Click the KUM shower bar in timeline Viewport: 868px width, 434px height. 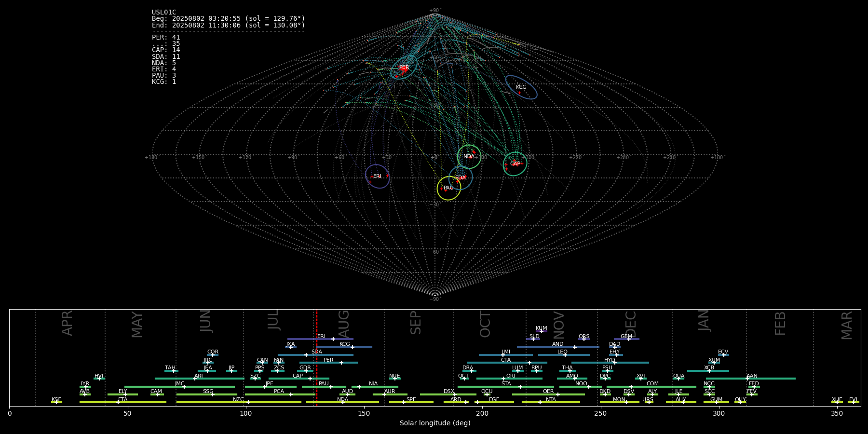542,331
